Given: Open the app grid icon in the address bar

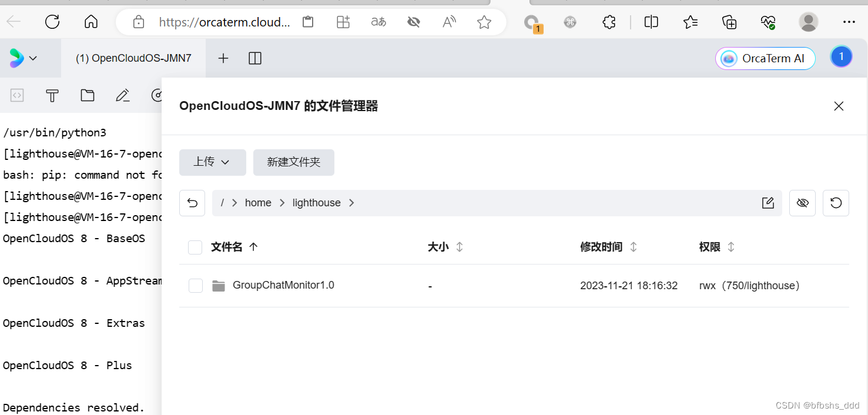Looking at the screenshot, I should pos(343,22).
